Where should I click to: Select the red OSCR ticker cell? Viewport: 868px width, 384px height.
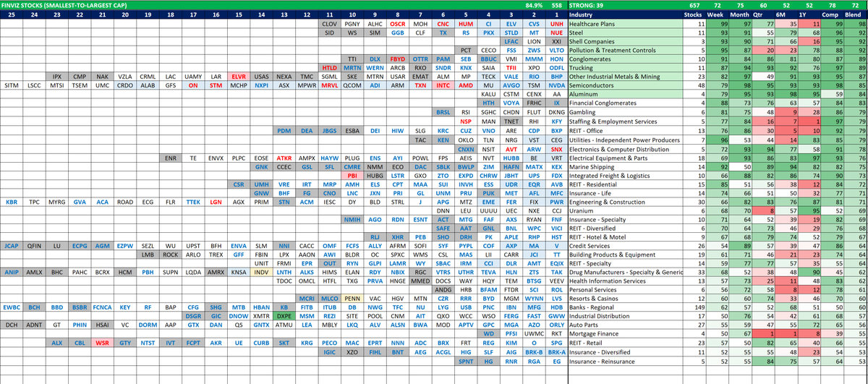coord(398,24)
